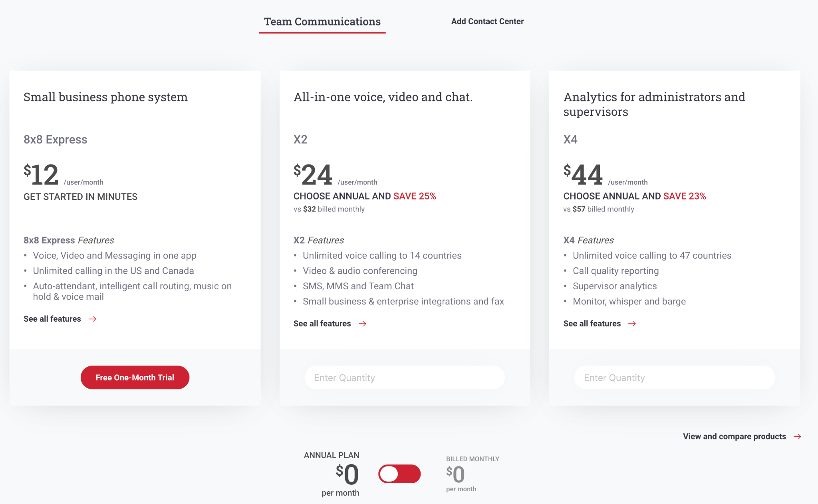Screen dimensions: 818x504
Task: Click arrow icon beside X2 See all features
Action: pos(362,324)
